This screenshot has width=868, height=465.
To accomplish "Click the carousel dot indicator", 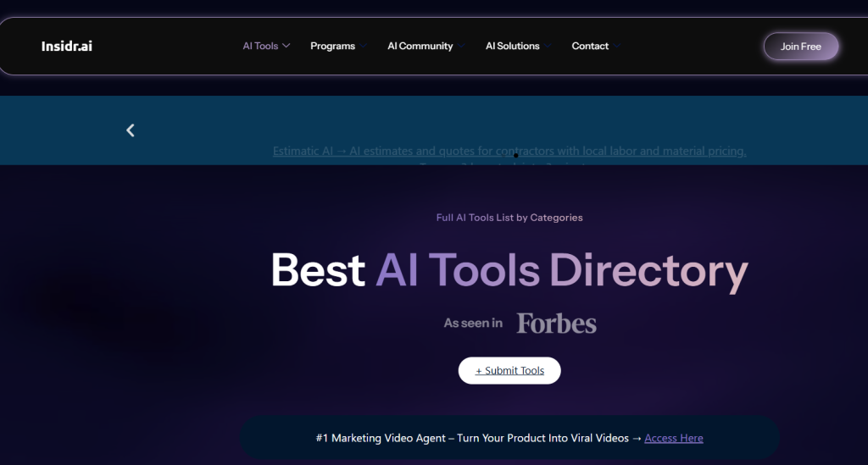I will tap(515, 156).
